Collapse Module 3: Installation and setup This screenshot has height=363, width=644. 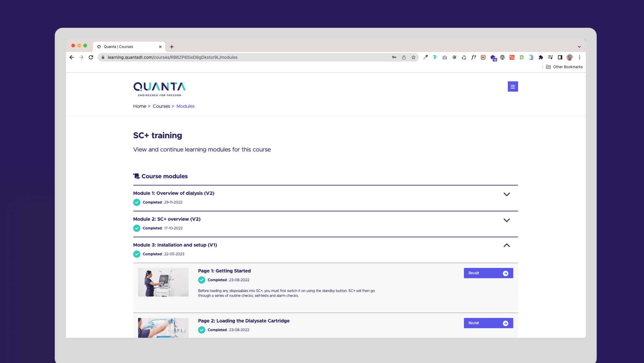pos(506,245)
